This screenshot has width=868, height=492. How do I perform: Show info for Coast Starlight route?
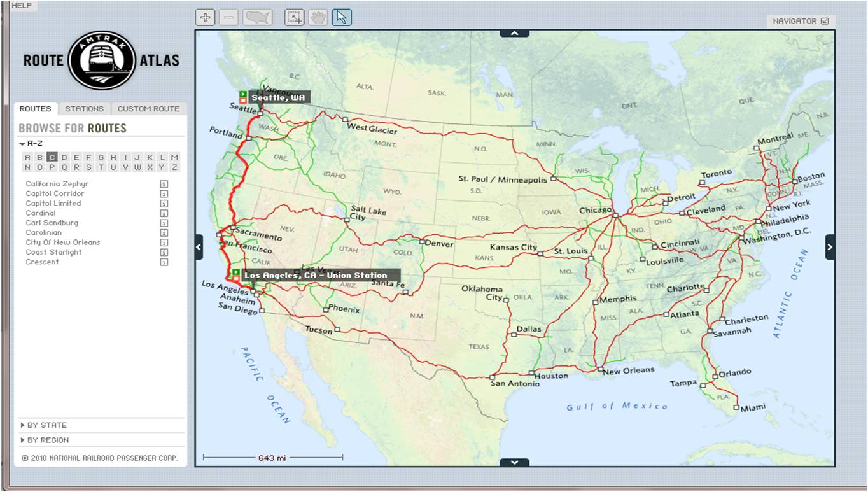pyautogui.click(x=164, y=252)
